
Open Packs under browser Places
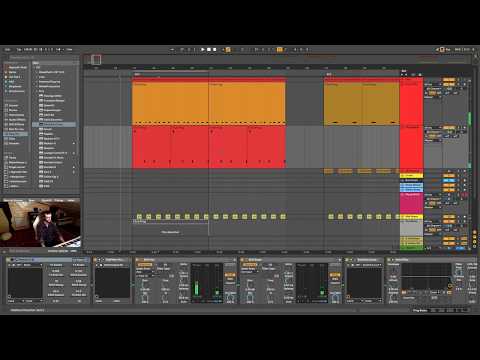coord(13,158)
